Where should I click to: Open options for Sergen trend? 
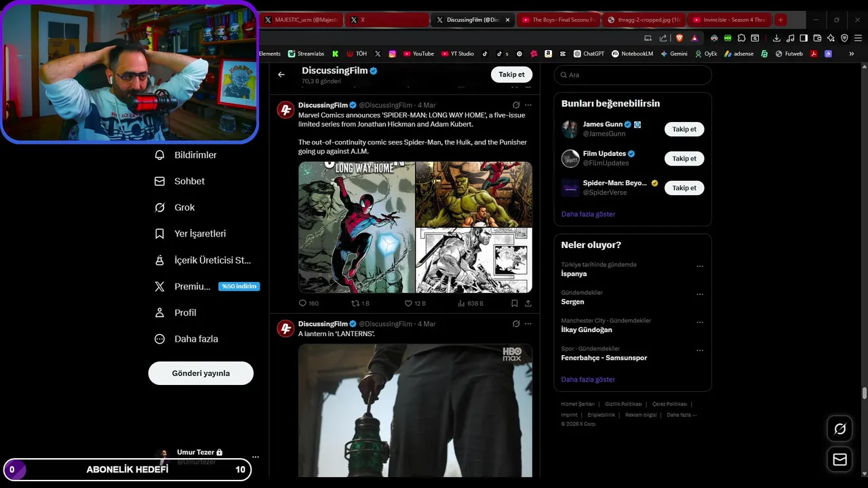click(700, 294)
